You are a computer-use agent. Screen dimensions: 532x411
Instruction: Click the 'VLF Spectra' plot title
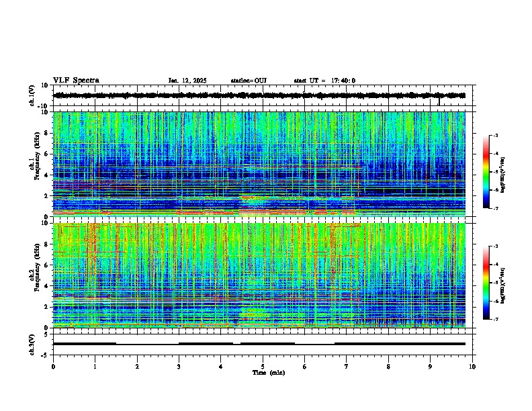(76, 81)
